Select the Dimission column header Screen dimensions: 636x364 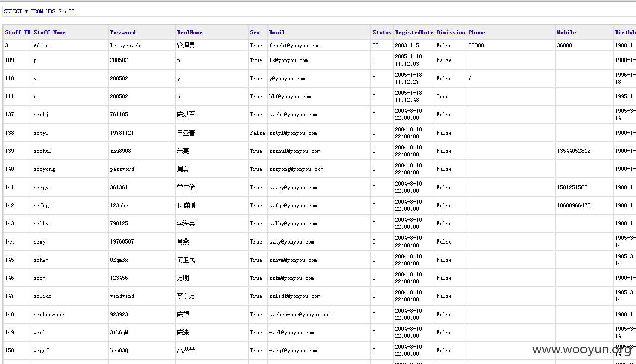451,32
